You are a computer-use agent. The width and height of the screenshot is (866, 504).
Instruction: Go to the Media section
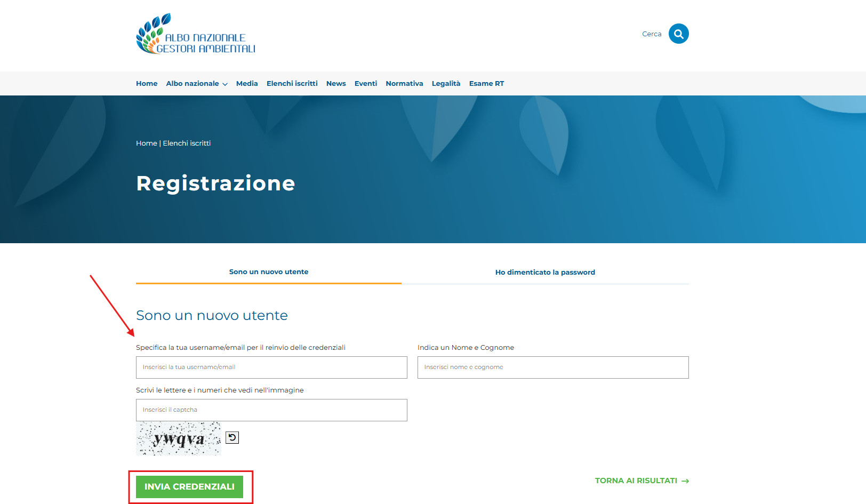tap(247, 84)
